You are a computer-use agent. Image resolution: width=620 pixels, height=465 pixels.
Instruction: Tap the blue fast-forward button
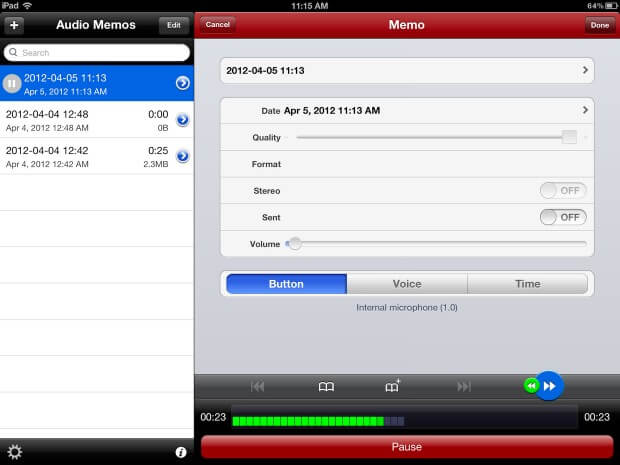tap(549, 386)
